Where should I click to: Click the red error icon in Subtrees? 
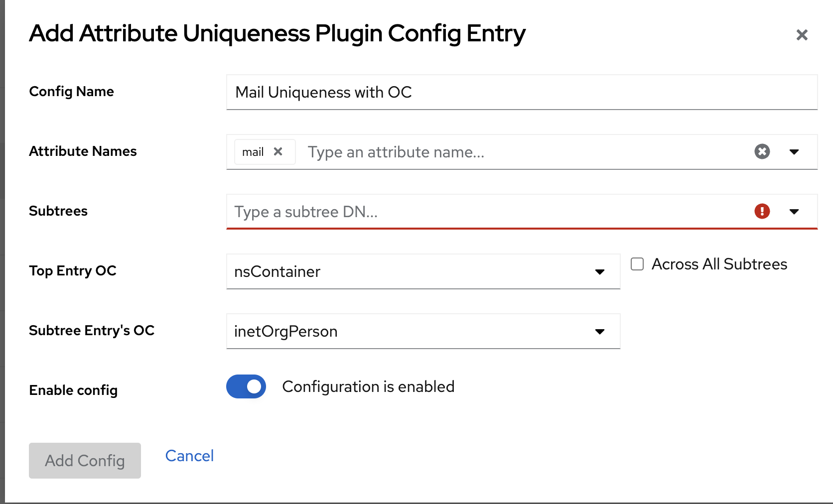pyautogui.click(x=762, y=211)
